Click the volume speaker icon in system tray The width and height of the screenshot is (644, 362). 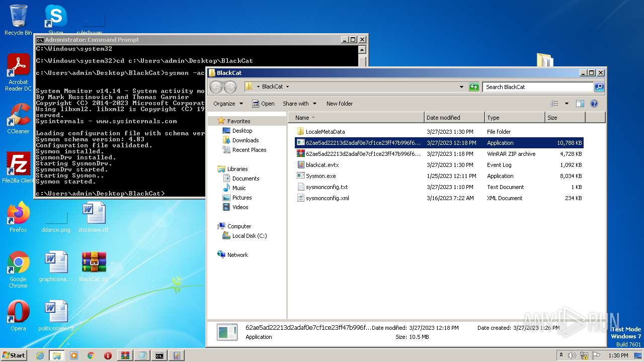[x=572, y=355]
